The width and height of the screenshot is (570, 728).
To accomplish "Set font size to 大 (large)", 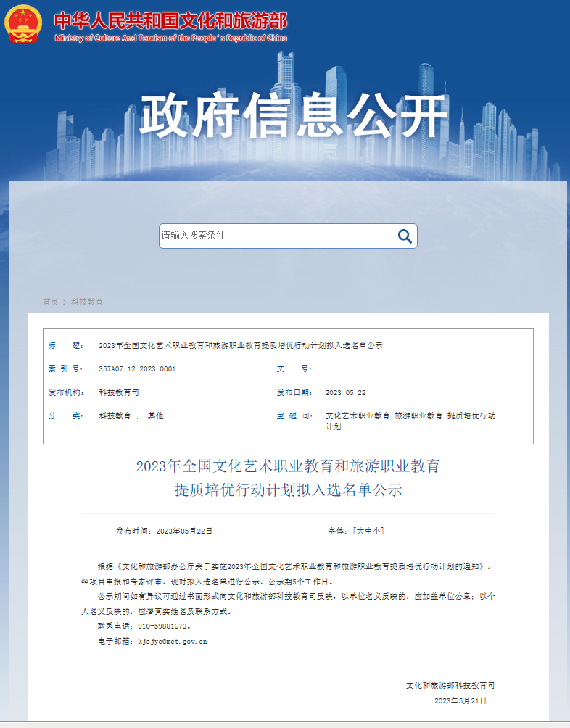I will tap(359, 531).
